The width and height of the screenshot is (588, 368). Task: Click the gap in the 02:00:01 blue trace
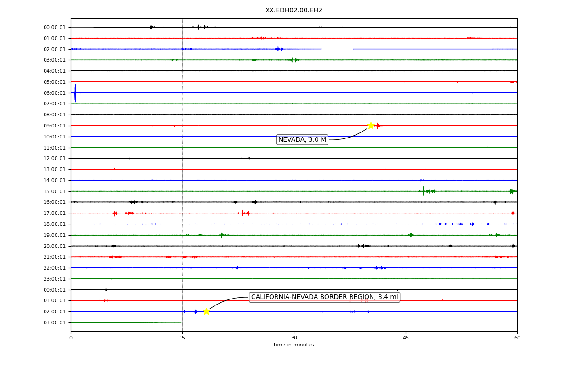(x=337, y=49)
